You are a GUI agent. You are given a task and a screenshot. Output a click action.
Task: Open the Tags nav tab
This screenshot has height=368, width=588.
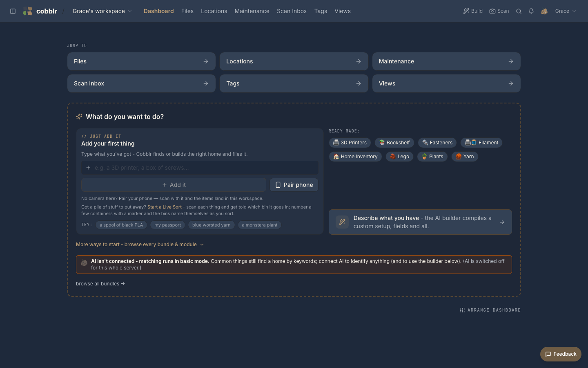(x=321, y=11)
